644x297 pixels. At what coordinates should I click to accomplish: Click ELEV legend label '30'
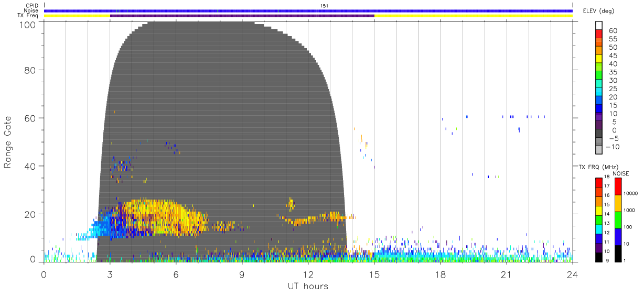coord(612,81)
